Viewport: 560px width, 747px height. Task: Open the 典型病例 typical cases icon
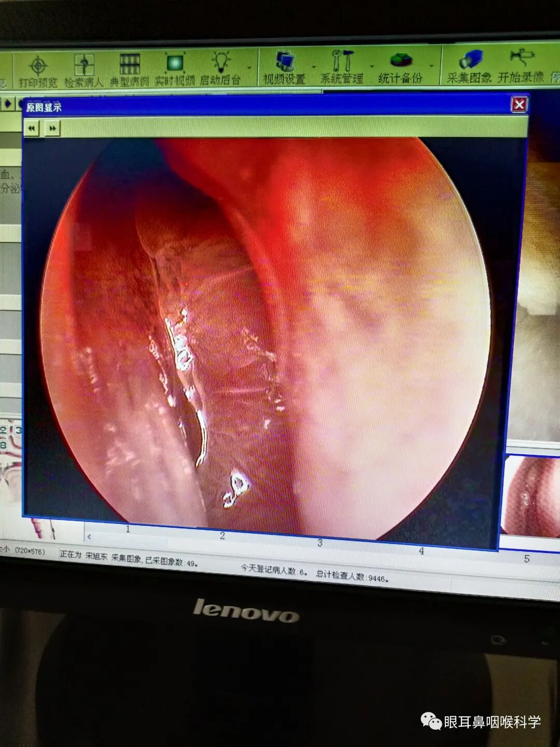130,70
